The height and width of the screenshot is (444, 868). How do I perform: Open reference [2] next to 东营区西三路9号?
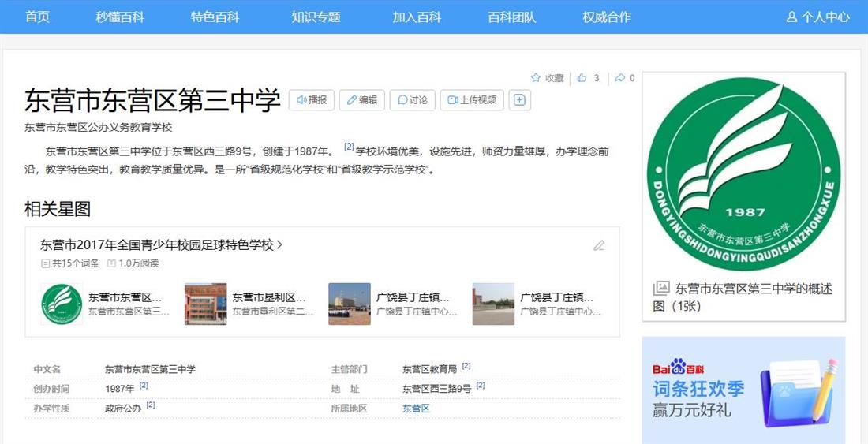point(480,386)
